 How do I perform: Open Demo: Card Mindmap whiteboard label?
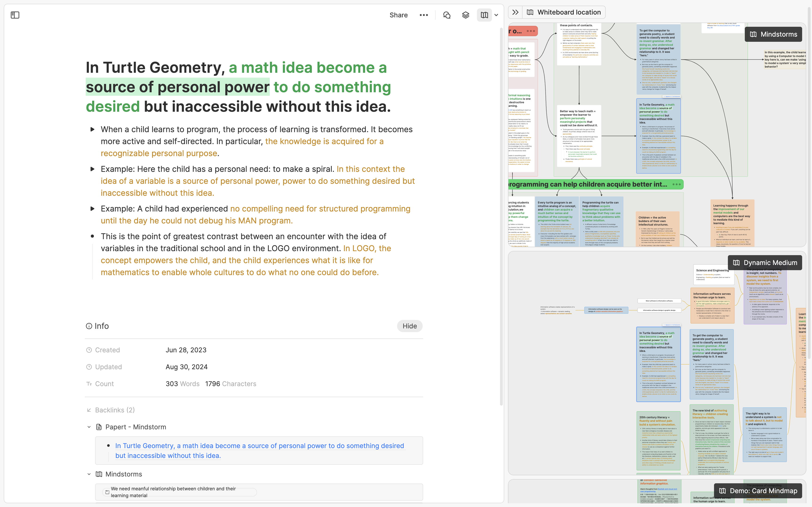click(758, 491)
